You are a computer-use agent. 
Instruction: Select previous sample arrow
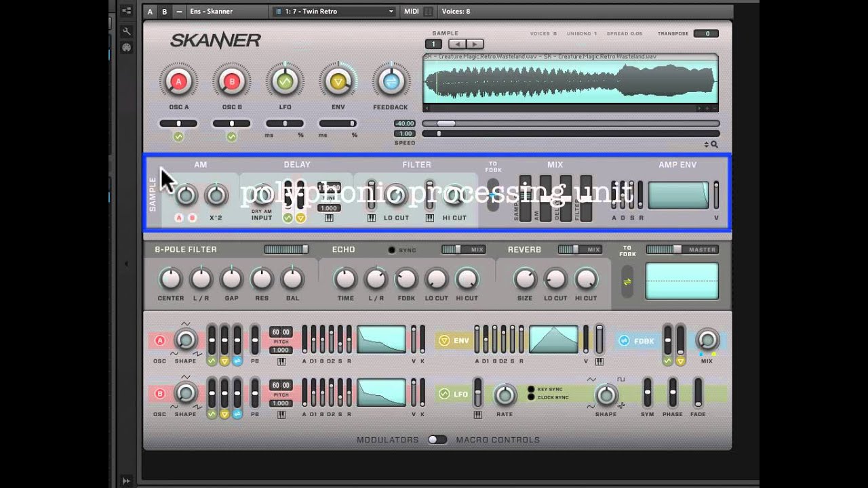[458, 44]
